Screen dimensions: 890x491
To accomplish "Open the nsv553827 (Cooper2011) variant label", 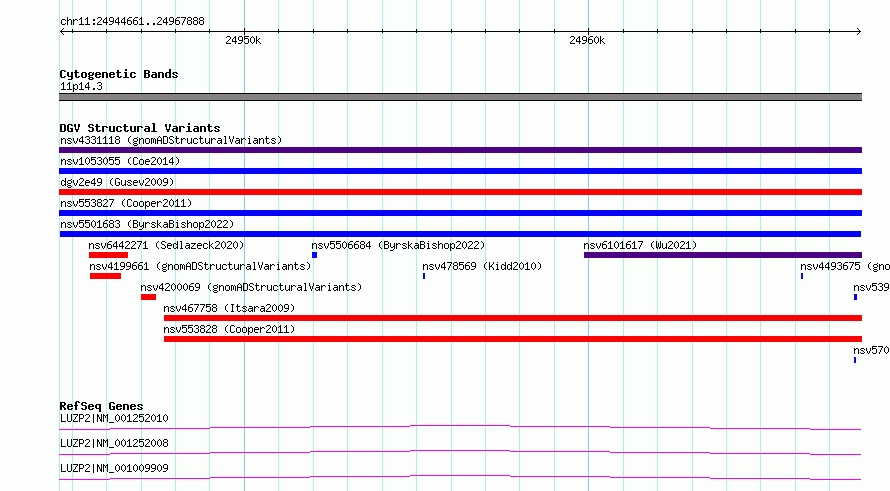I will (126, 203).
